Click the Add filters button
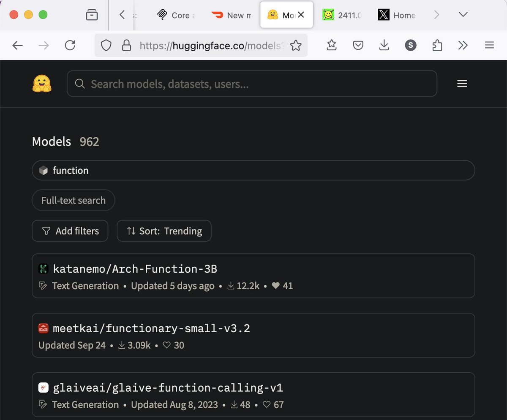Screen dimensions: 507x420 [70, 231]
